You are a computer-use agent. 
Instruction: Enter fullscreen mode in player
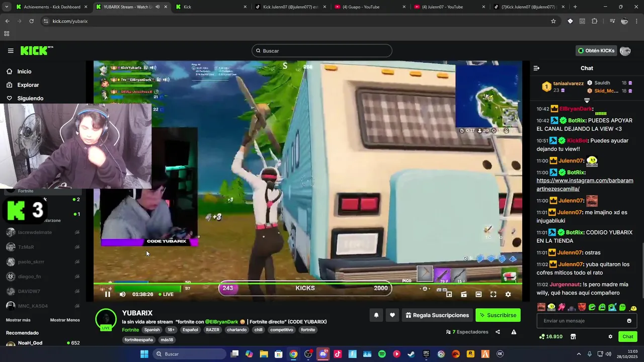click(x=493, y=294)
